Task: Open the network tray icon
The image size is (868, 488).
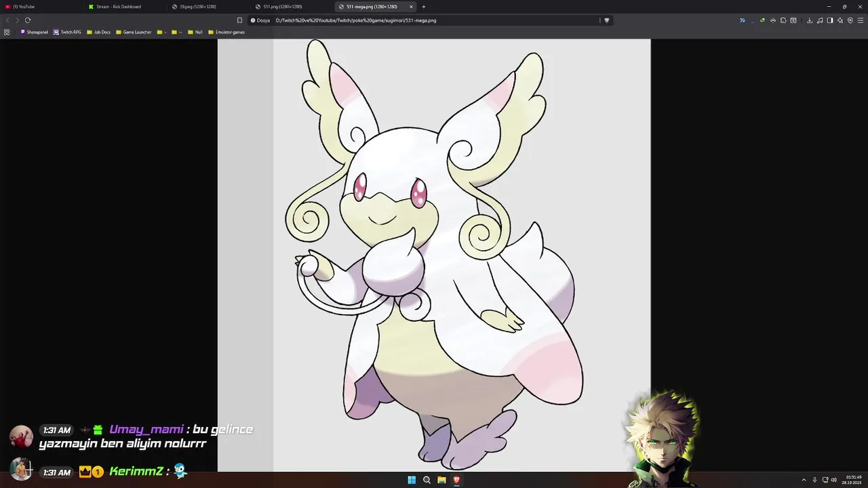Action: (825, 480)
